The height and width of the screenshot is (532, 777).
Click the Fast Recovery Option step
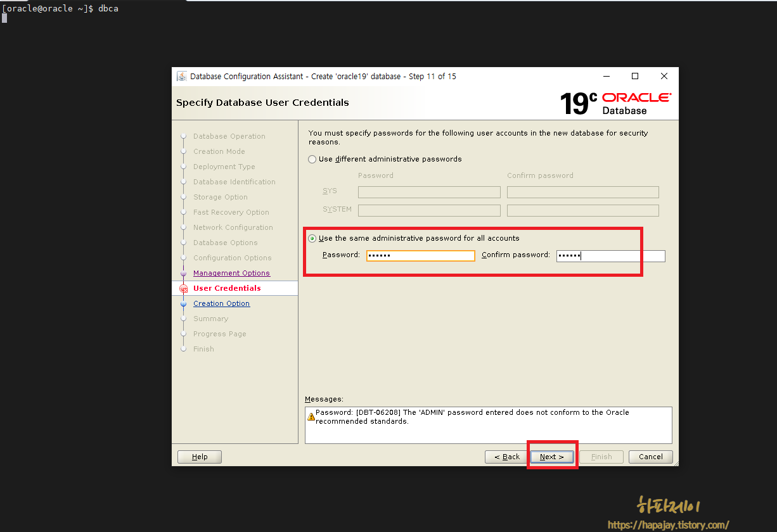[231, 212]
